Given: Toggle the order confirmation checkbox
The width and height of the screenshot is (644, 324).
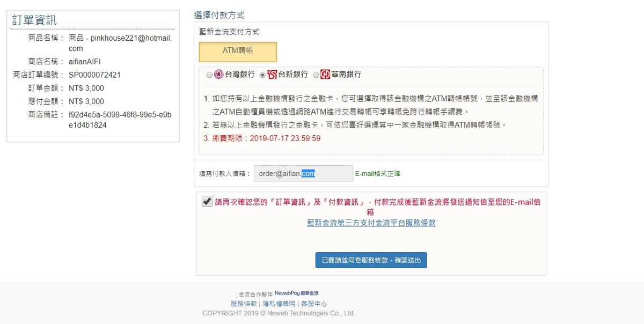Looking at the screenshot, I should (207, 202).
